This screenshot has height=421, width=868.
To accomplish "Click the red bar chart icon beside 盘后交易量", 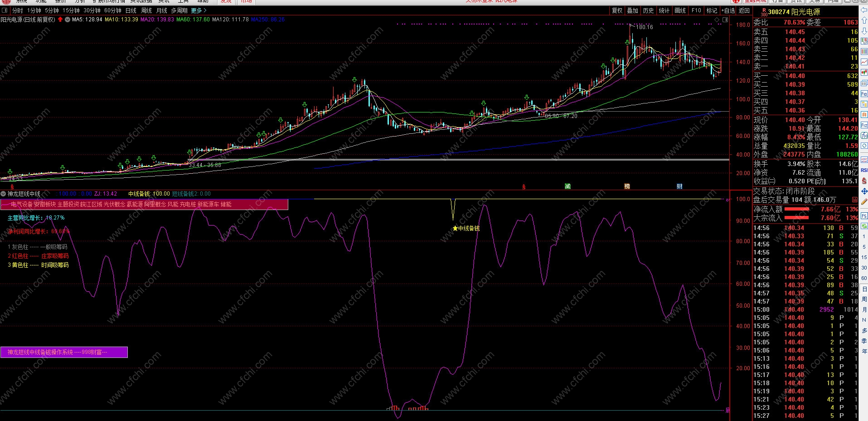I will click(854, 200).
